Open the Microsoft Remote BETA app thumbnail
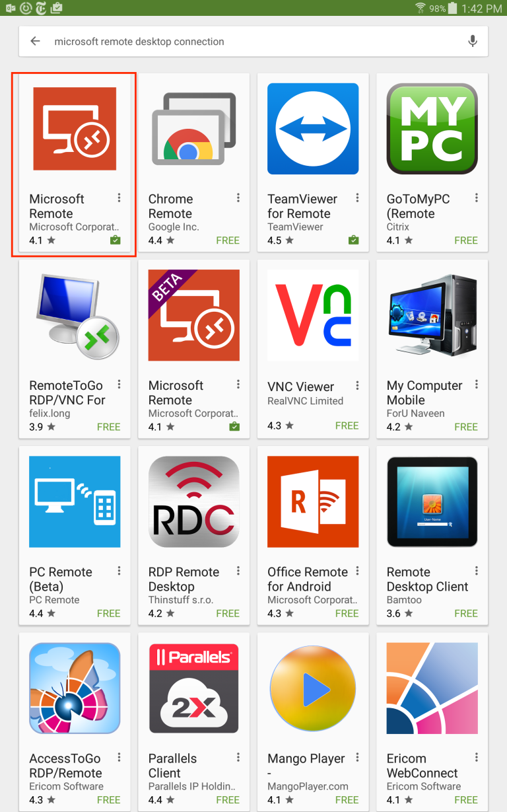The height and width of the screenshot is (812, 507). (x=194, y=315)
